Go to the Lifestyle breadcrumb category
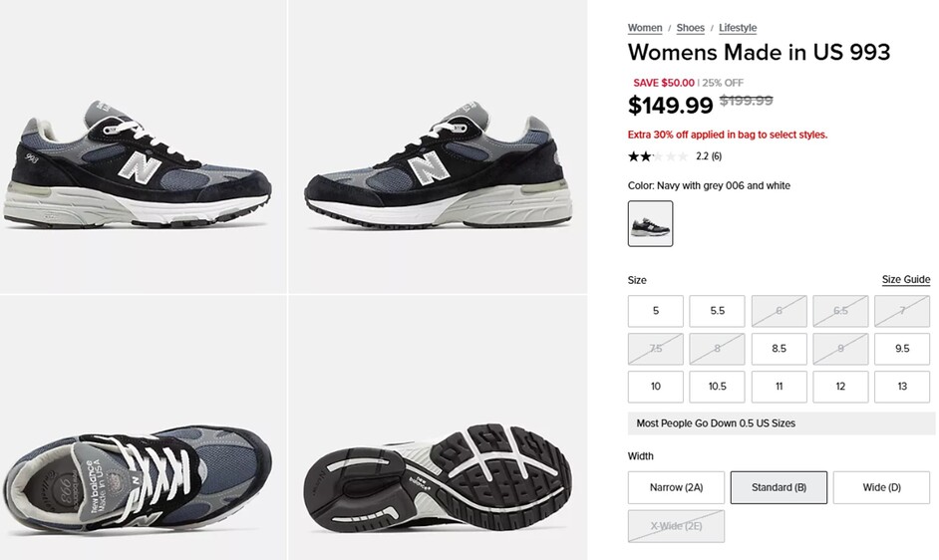The height and width of the screenshot is (560, 939). tap(738, 28)
